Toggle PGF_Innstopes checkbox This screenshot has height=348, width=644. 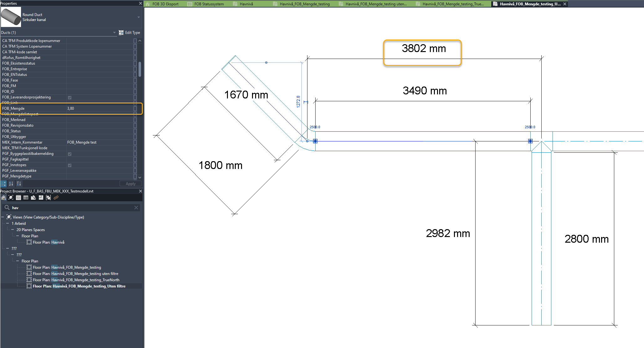tap(70, 165)
